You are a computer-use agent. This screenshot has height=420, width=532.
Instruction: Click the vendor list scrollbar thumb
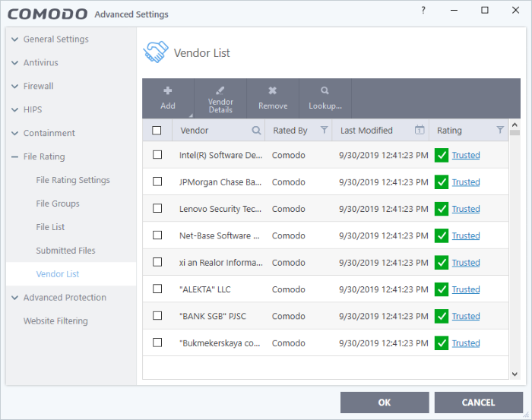pyautogui.click(x=515, y=133)
